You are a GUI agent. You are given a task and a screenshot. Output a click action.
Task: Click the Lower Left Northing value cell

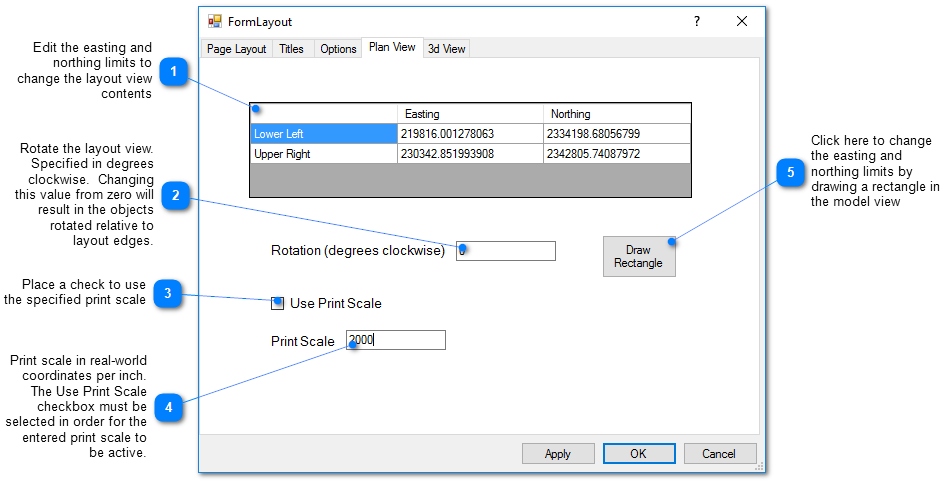[616, 134]
